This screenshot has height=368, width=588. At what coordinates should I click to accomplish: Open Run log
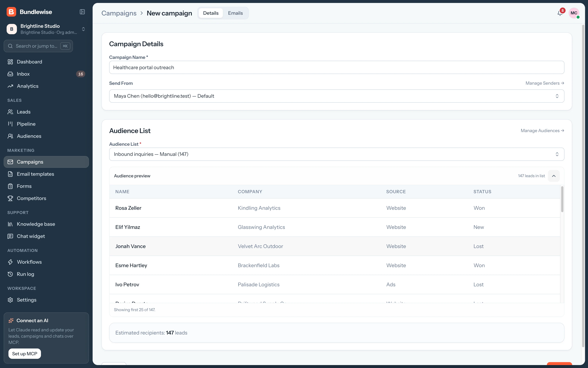click(x=46, y=274)
